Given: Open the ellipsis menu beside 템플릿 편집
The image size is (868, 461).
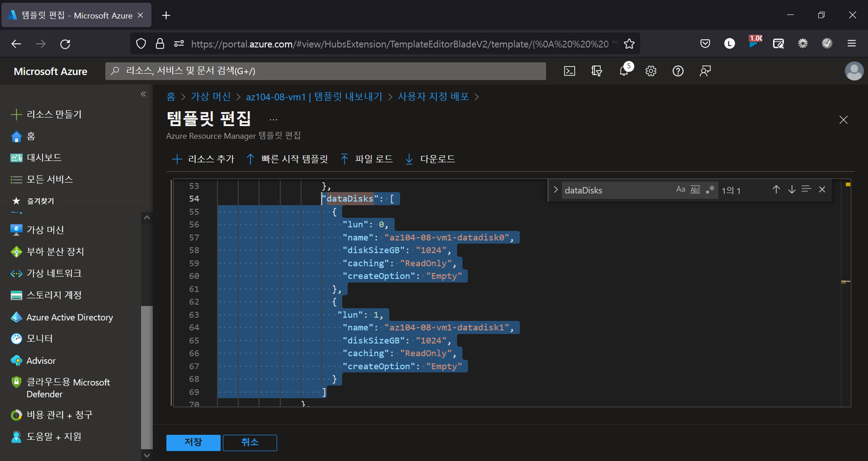Looking at the screenshot, I should click(273, 120).
